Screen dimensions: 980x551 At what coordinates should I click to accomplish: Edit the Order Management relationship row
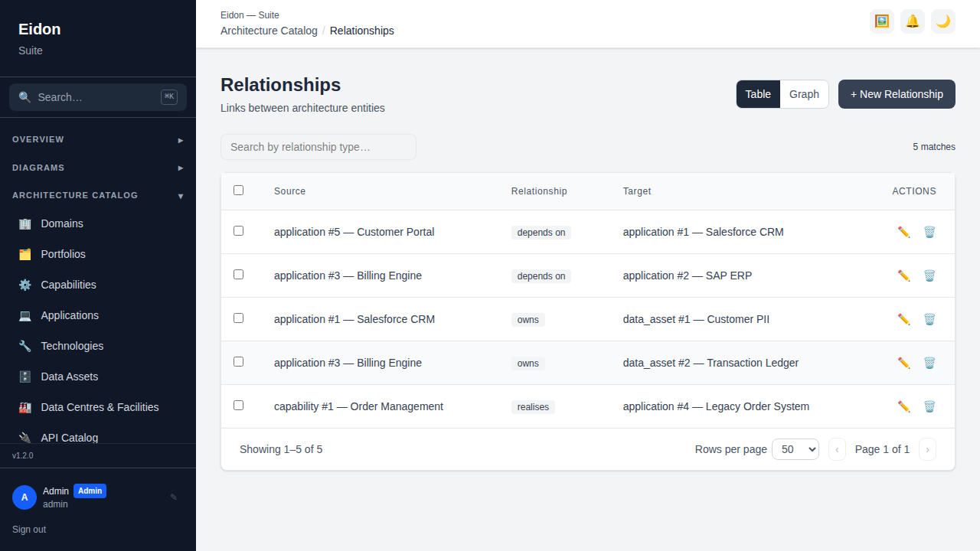tap(904, 406)
